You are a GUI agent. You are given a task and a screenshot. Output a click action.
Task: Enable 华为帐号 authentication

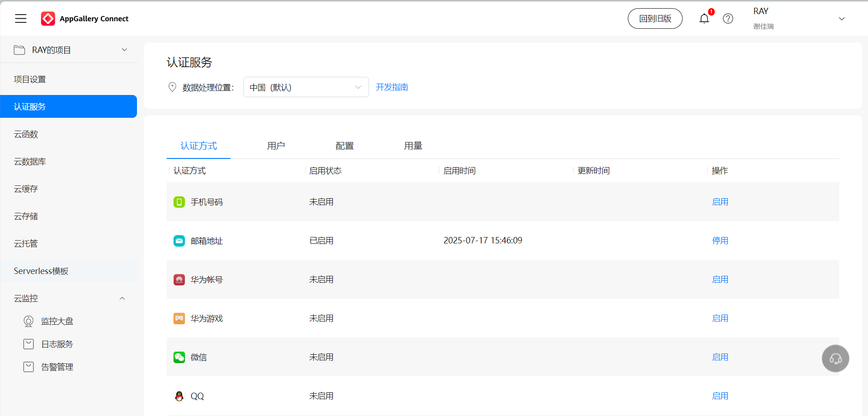tap(720, 279)
